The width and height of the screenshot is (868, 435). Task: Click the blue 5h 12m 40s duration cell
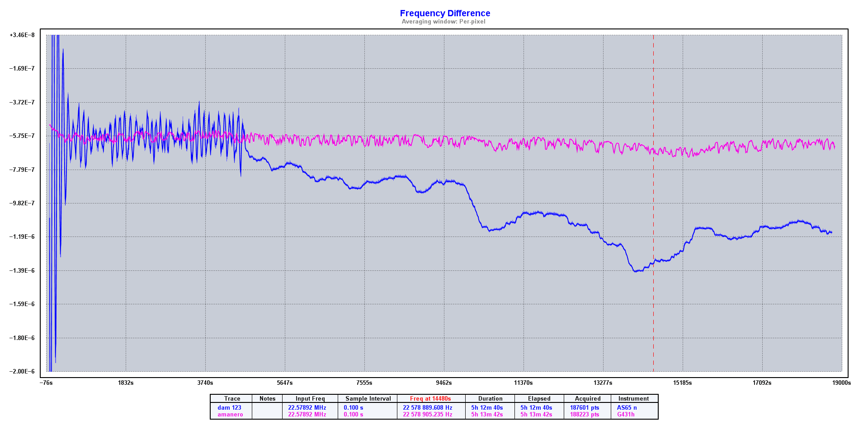[487, 407]
